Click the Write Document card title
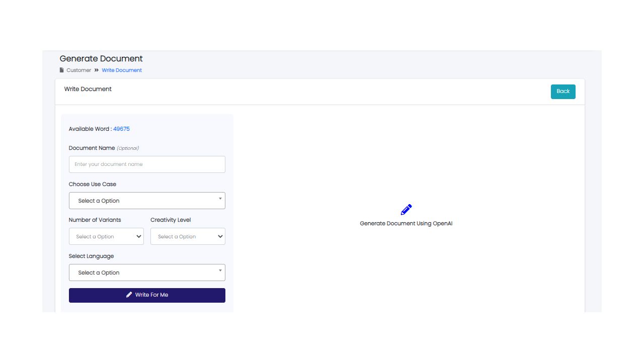644x362 pixels. [88, 89]
